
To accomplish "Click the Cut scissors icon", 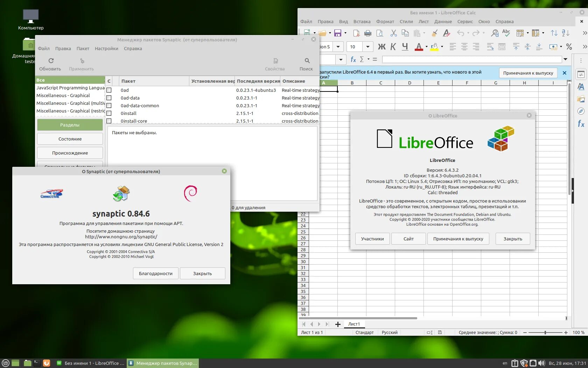I will point(394,33).
